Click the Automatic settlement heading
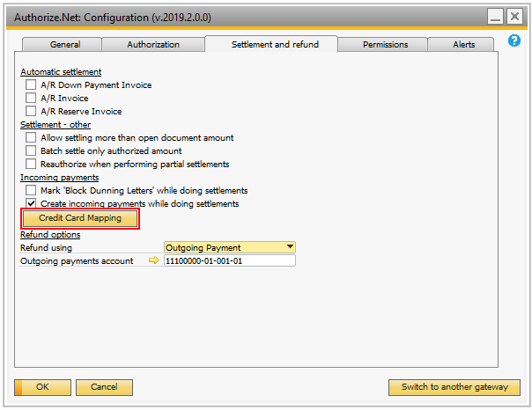532x410 pixels. click(x=61, y=72)
